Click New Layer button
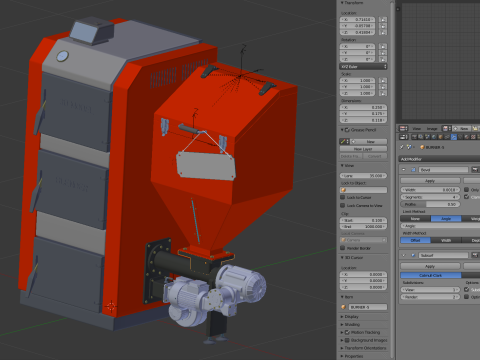Image resolution: width=480 pixels, height=360 pixels. click(x=363, y=149)
